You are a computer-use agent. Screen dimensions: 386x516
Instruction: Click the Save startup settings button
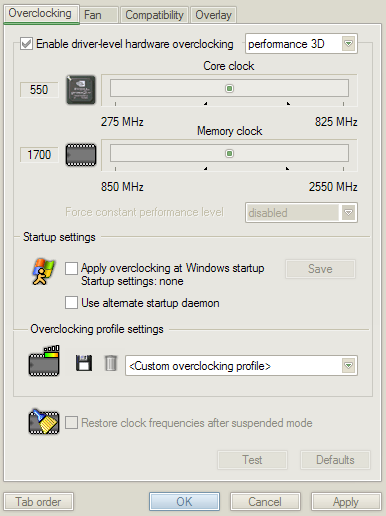[320, 269]
